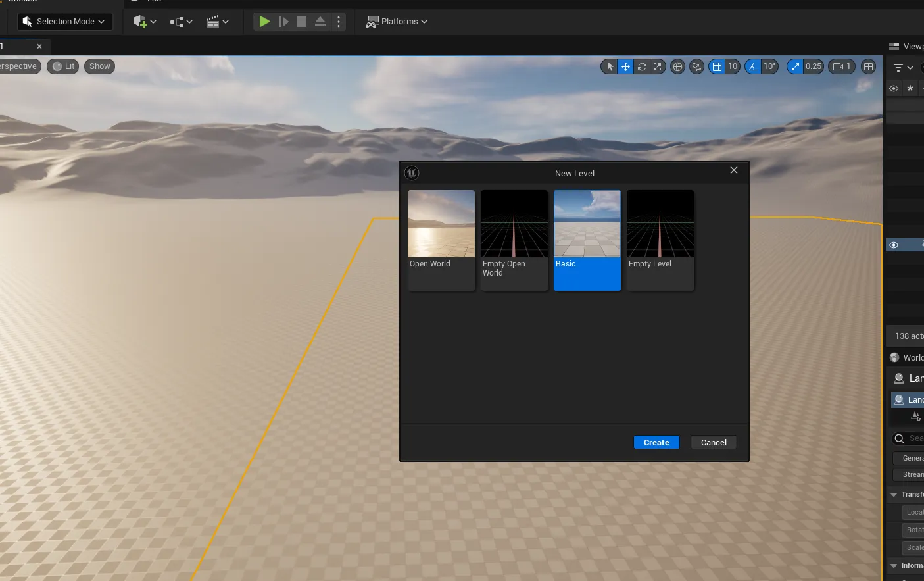Toggle world/local coordinate globe icon
The width and height of the screenshot is (924, 581).
[x=677, y=66]
